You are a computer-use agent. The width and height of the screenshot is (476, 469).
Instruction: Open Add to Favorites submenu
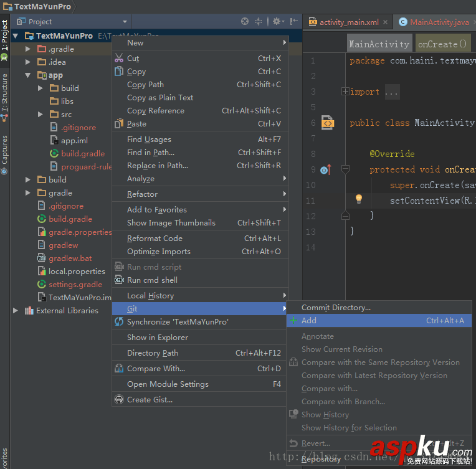point(200,209)
